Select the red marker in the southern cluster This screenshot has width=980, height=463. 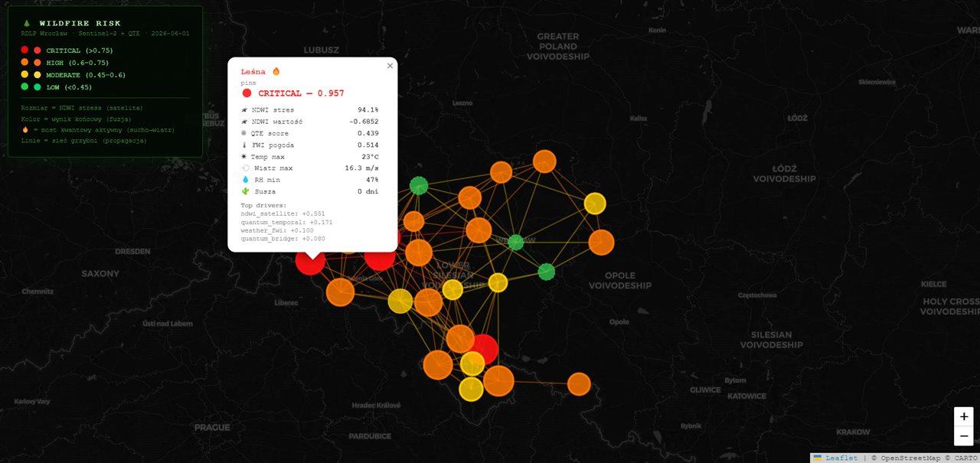[x=483, y=350]
